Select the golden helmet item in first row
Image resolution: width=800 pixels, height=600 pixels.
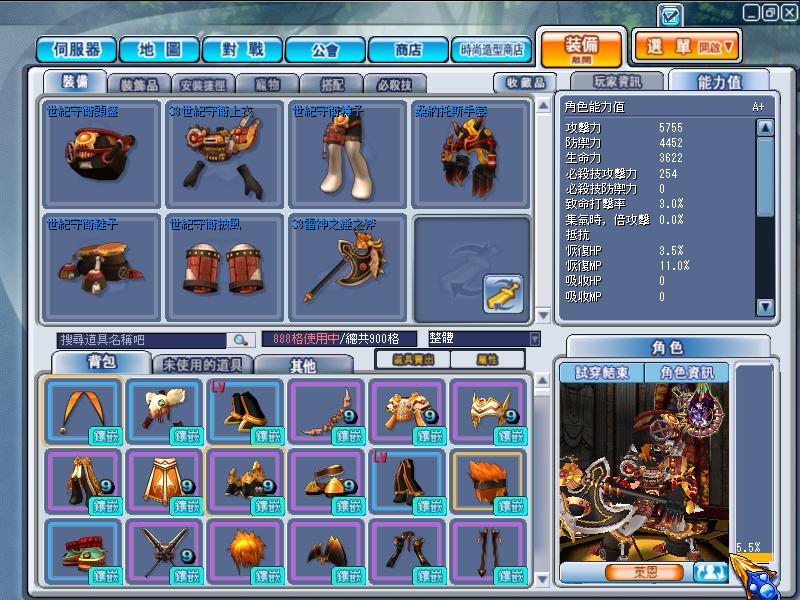[x=488, y=411]
